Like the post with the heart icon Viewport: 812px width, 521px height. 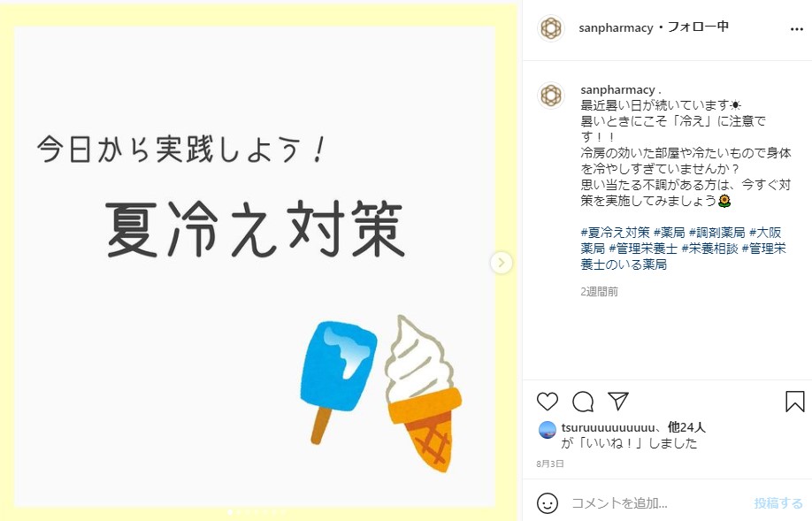point(548,402)
